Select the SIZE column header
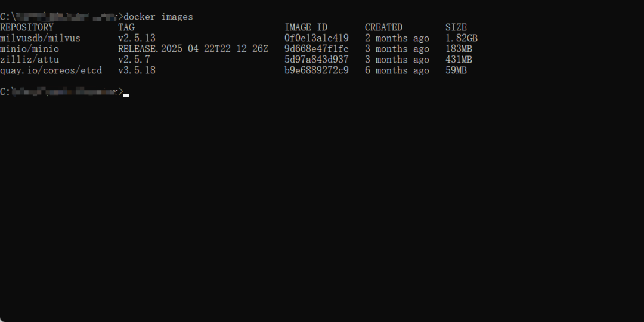Screen dimensions: 644x322 [x=456, y=27]
